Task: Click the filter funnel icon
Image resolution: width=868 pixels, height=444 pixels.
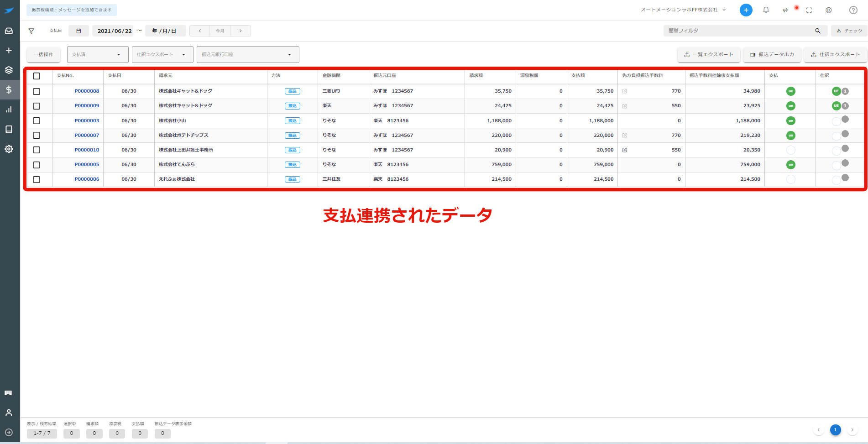Action: pos(31,31)
